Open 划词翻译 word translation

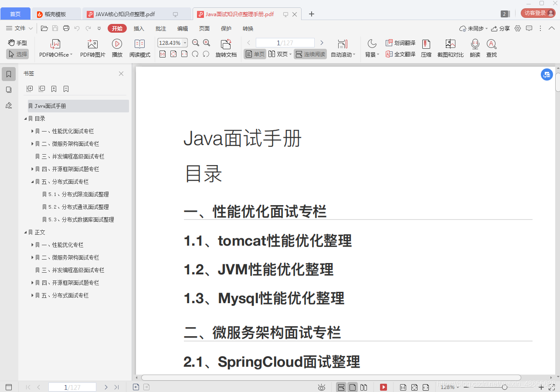(x=400, y=43)
